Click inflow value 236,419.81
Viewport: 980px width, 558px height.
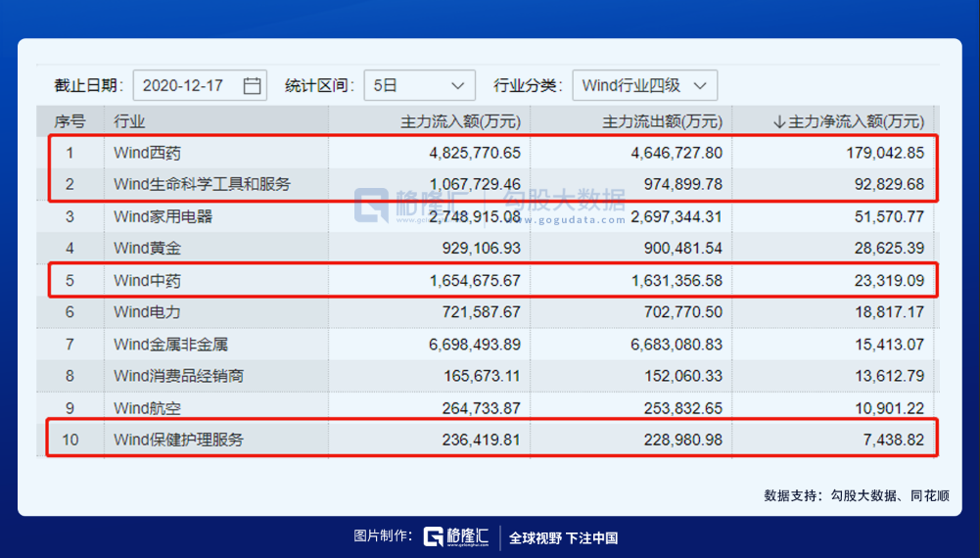click(482, 440)
